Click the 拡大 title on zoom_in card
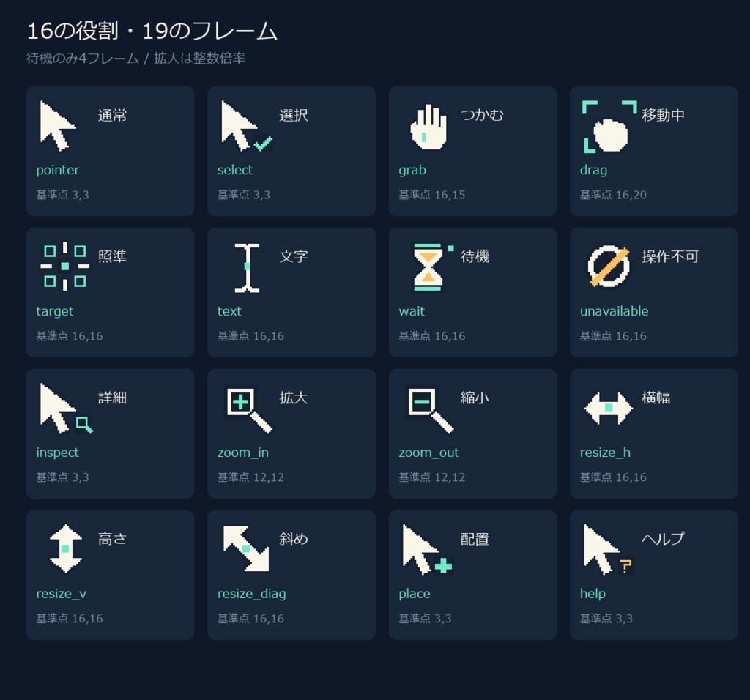This screenshot has height=700, width=750. click(294, 398)
